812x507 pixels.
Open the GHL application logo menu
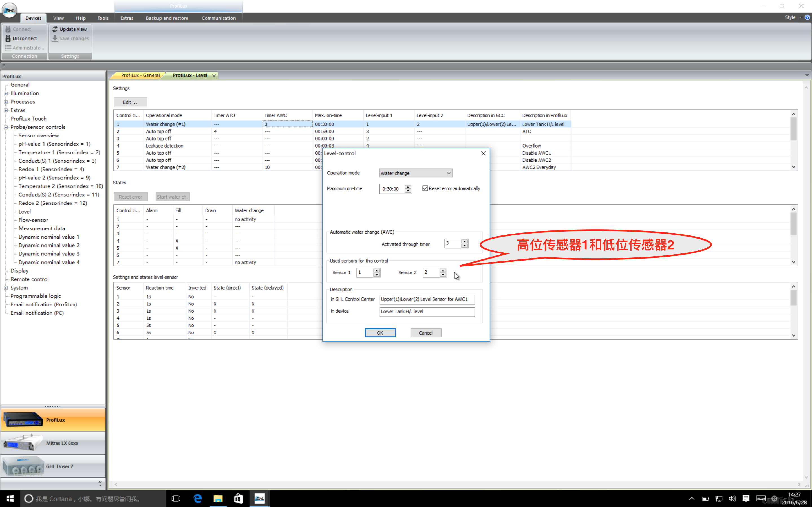(x=9, y=10)
